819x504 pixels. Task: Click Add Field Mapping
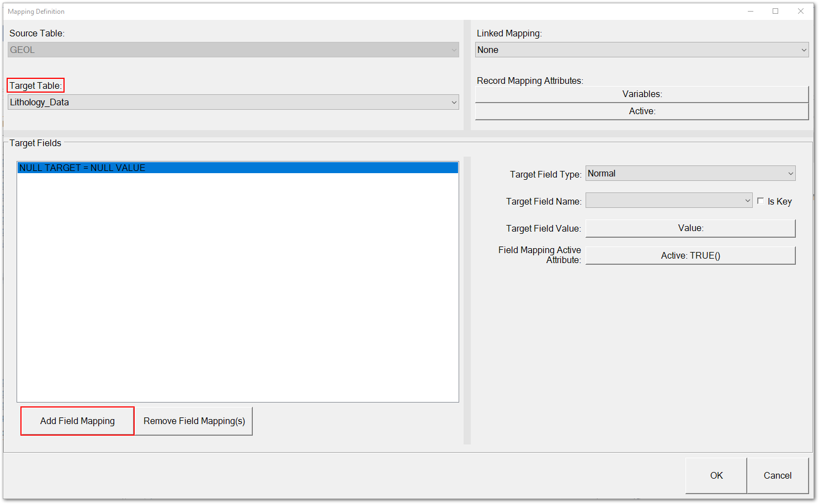(x=77, y=421)
